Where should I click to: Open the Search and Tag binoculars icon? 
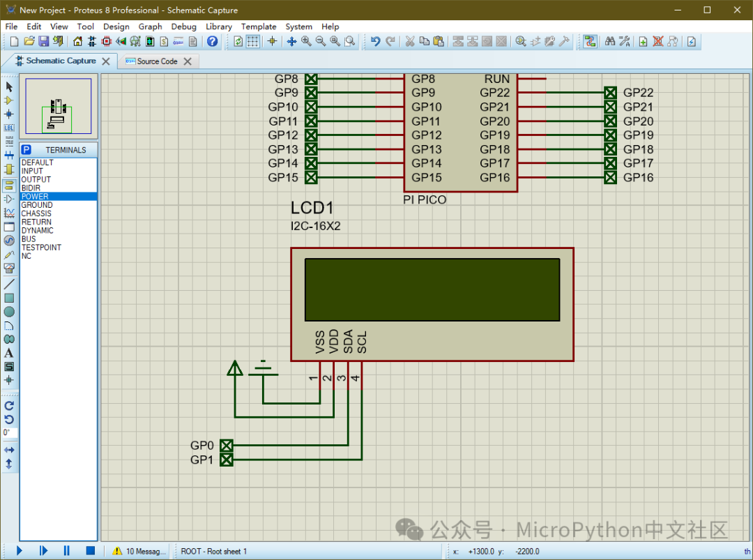(610, 42)
